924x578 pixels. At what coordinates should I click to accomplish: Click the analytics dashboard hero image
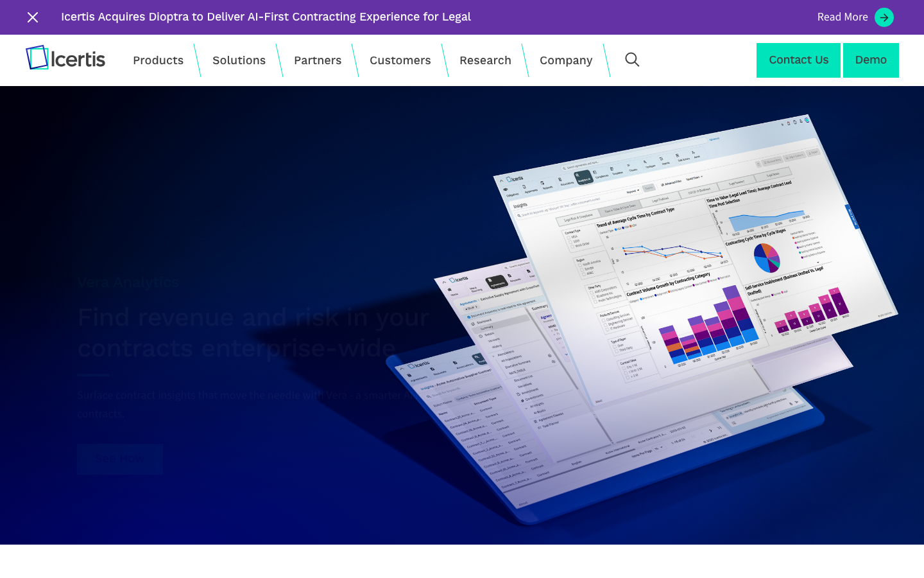(x=642, y=321)
